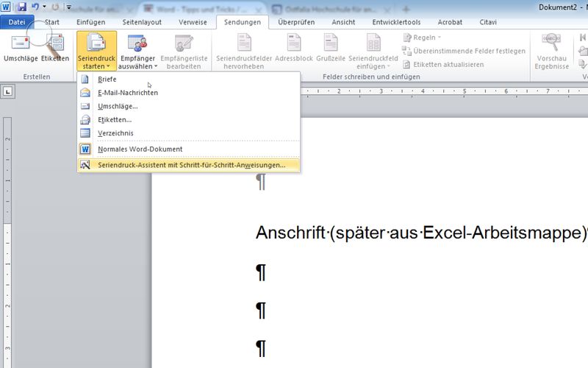588x368 pixels.
Task: Open the Überprüfen ribbon tab
Action: pos(297,22)
